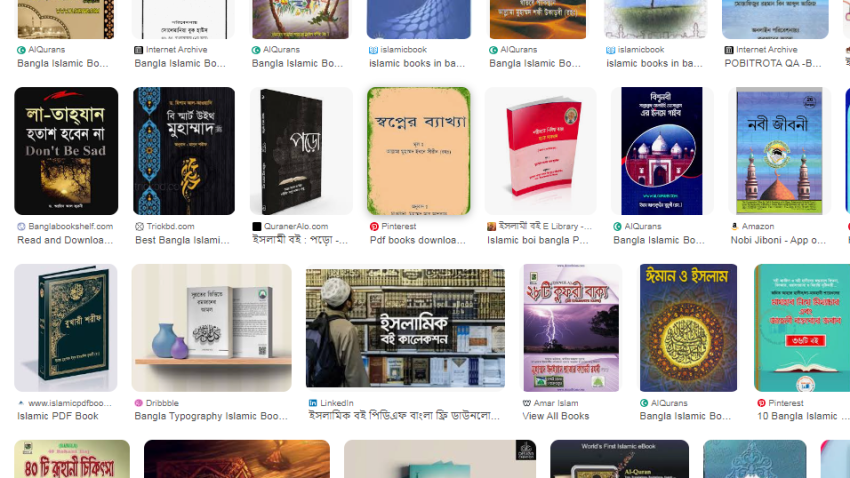Click the Amazon favicon below Nobi Jiboni cover

pos(735,227)
